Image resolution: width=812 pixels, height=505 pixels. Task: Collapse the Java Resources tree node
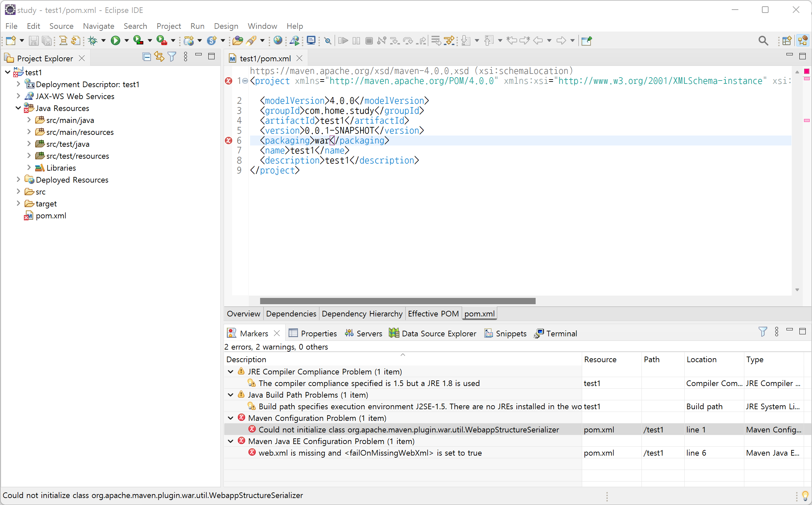point(18,108)
